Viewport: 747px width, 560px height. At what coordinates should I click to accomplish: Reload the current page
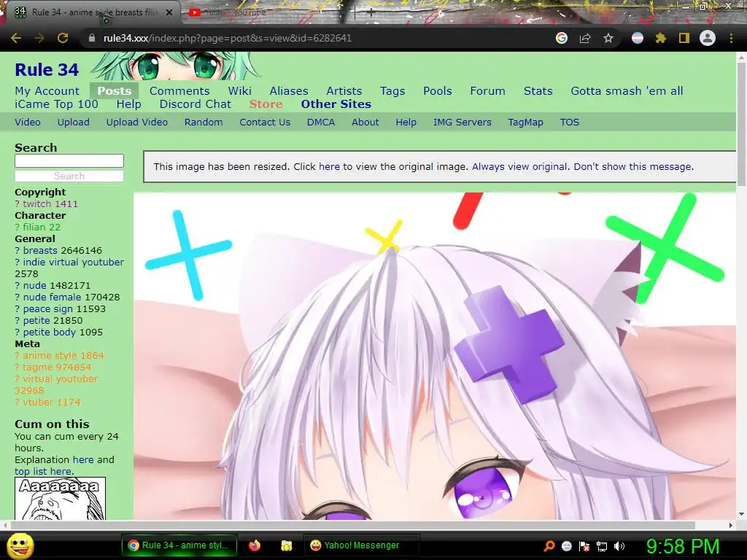[63, 38]
